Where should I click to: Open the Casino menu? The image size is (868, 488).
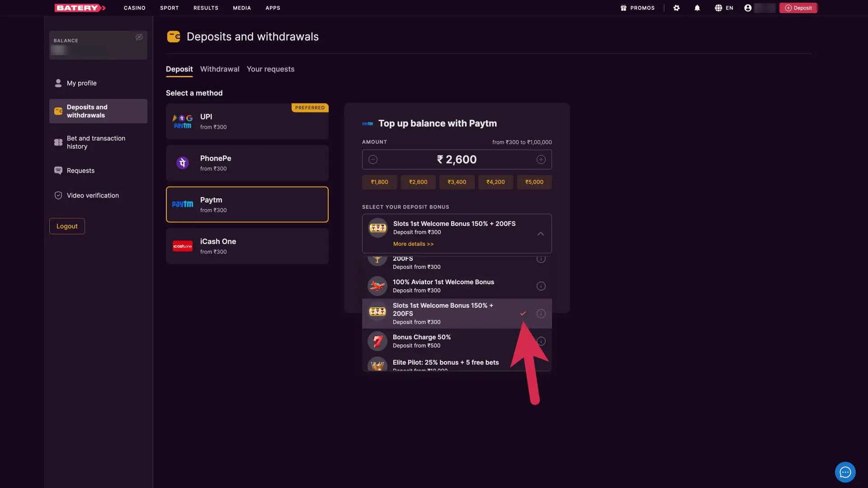[135, 8]
